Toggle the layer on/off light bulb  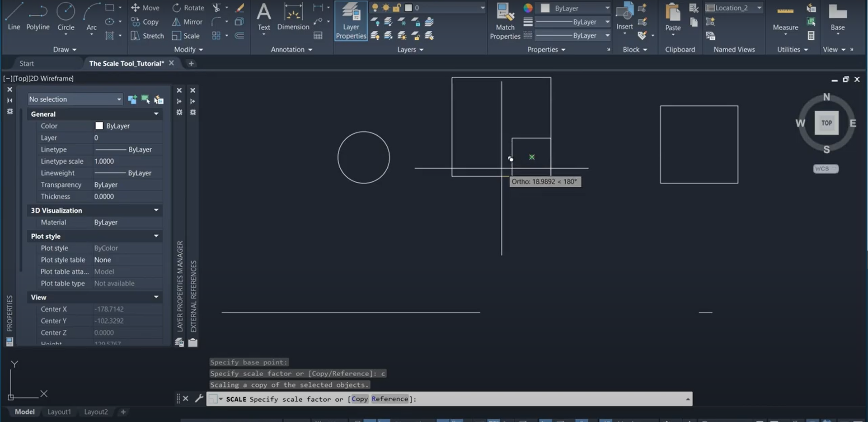point(375,8)
